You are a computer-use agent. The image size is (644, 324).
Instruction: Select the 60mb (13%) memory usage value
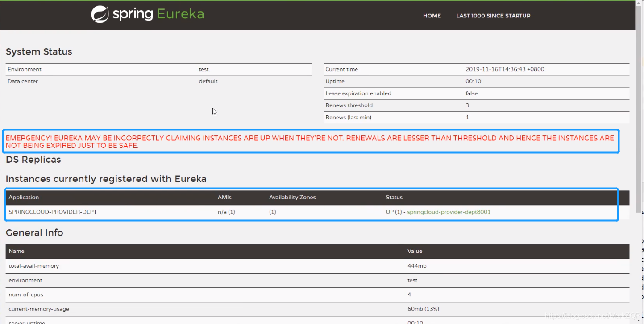click(x=423, y=309)
